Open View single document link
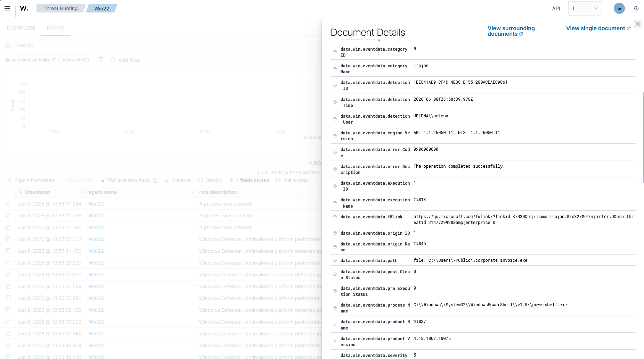 coord(598,28)
